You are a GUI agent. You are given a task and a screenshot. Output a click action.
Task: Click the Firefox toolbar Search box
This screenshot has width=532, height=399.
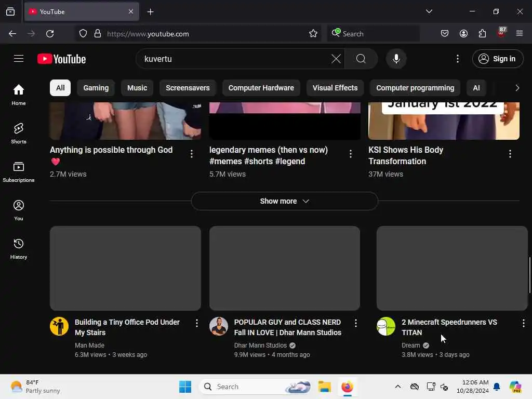coord(373,34)
